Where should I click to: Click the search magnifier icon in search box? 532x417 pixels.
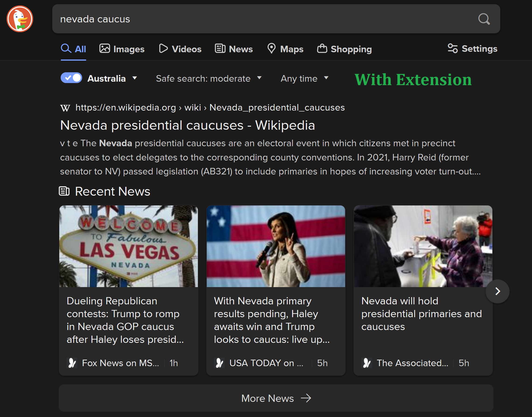point(484,19)
